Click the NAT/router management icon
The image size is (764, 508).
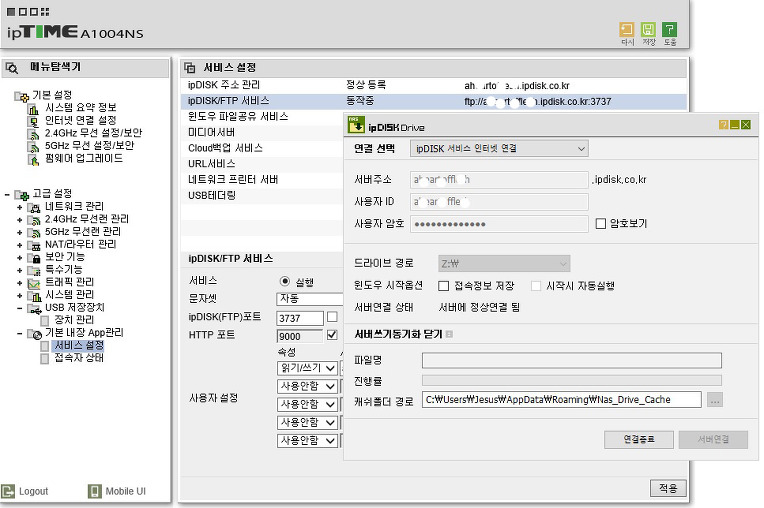point(34,245)
